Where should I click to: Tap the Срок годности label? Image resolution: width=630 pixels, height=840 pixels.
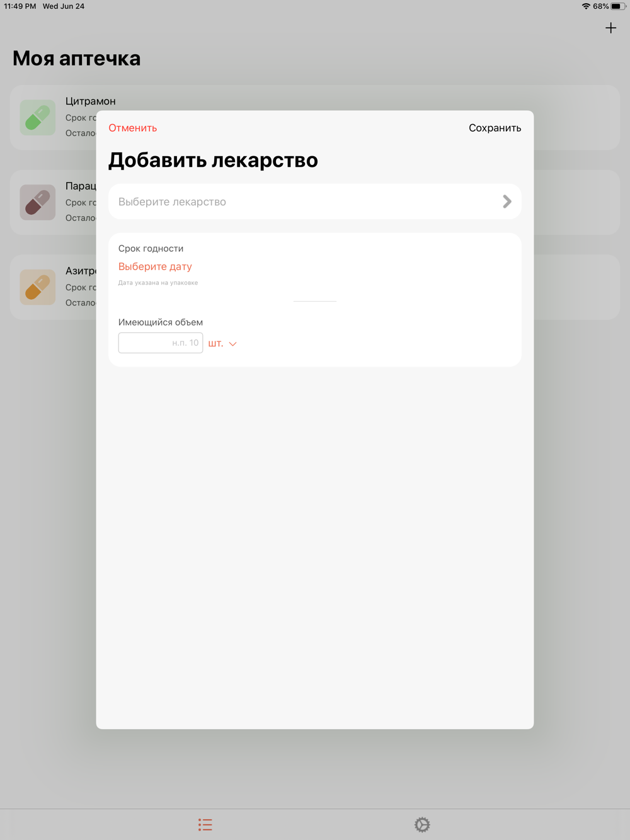tap(151, 248)
